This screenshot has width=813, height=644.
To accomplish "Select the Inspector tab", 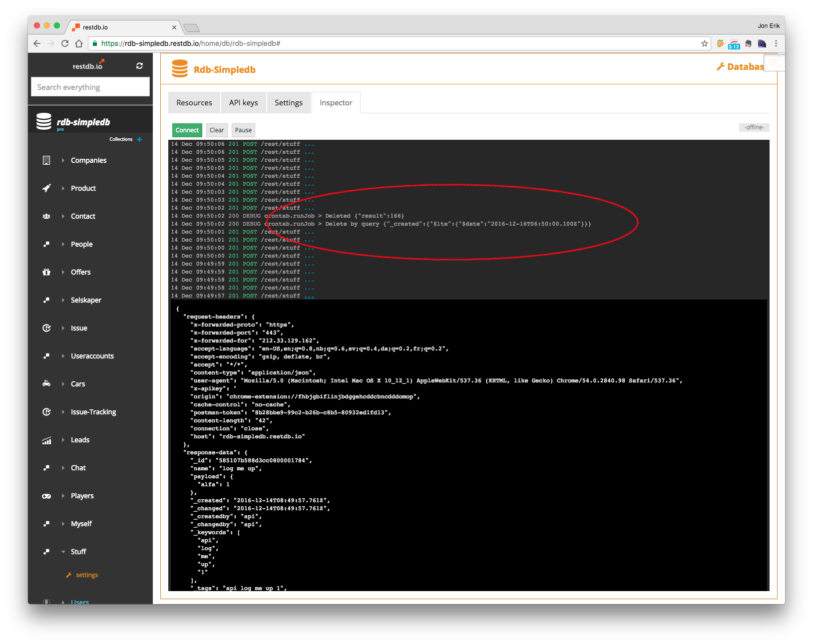I will pyautogui.click(x=336, y=103).
